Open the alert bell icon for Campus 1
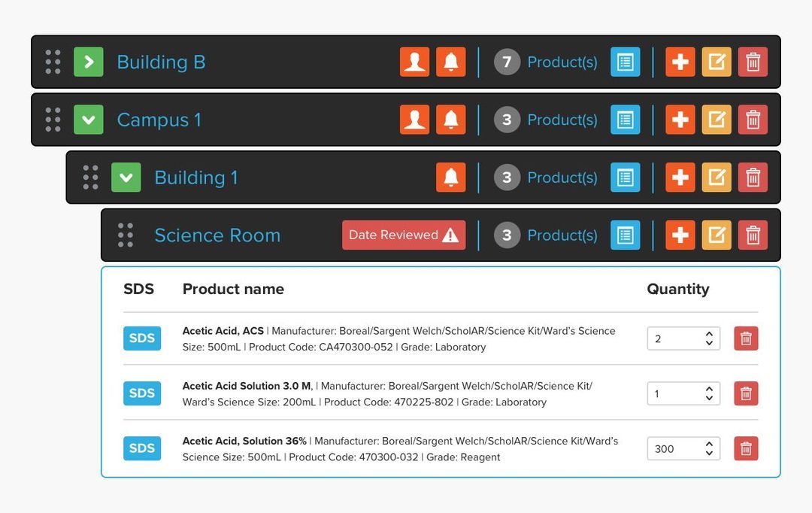This screenshot has width=812, height=513. point(451,119)
